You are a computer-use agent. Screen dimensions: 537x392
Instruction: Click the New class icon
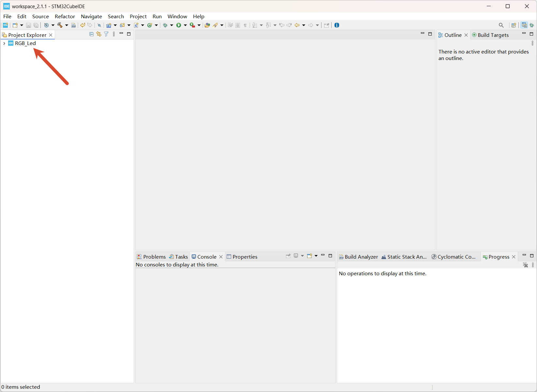(x=150, y=25)
